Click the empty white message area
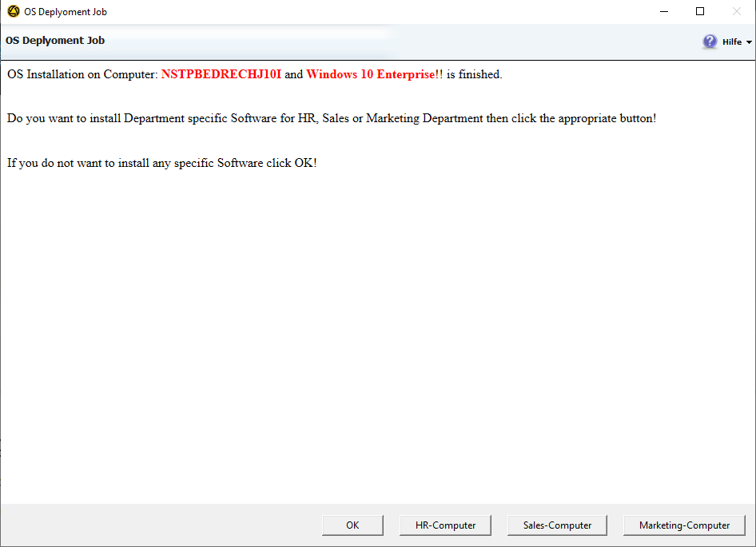The height and width of the screenshot is (547, 756). [377, 335]
